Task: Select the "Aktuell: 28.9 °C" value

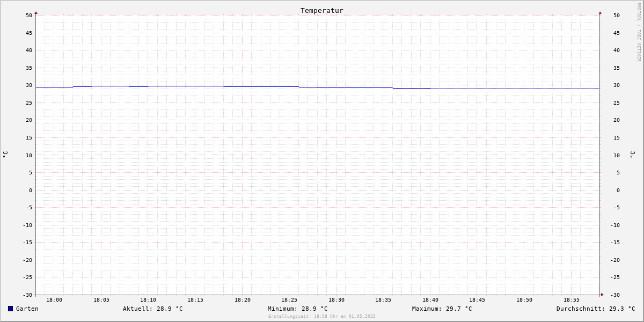Action: click(x=153, y=309)
